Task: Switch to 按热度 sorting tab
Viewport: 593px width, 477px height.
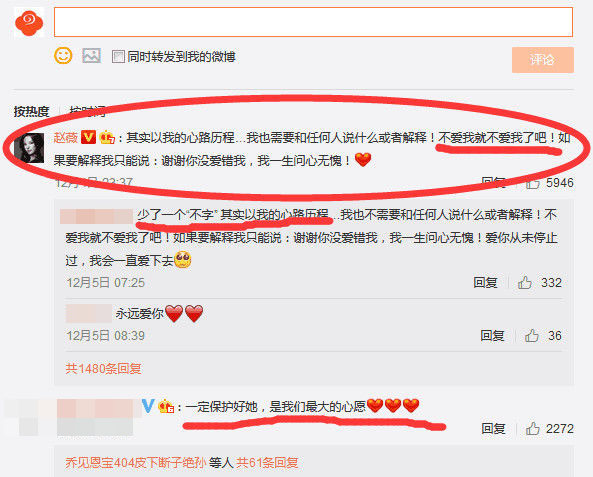Action: click(x=31, y=111)
